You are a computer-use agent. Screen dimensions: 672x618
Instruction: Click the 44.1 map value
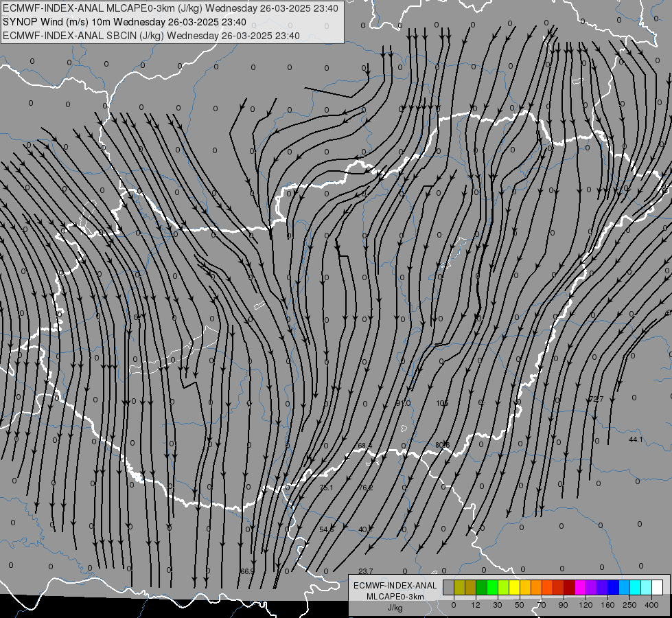[636, 439]
